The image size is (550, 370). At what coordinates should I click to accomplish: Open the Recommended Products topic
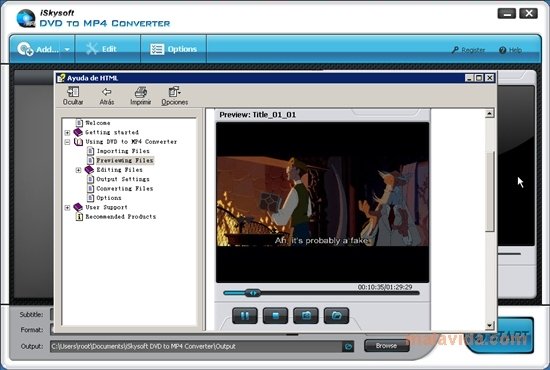pyautogui.click(x=121, y=217)
